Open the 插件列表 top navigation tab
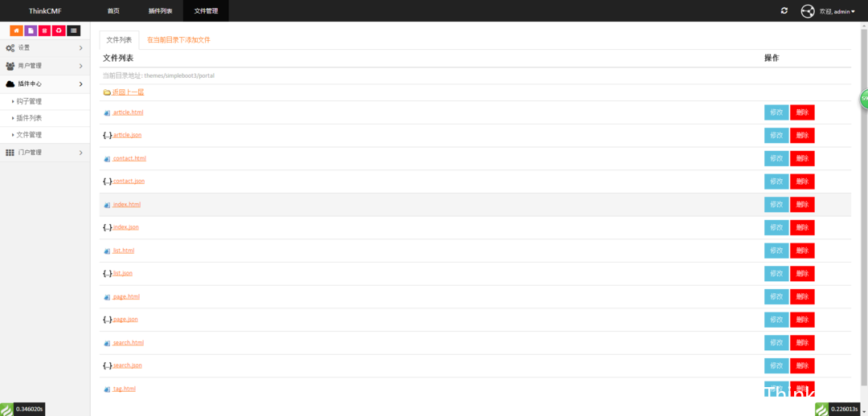 [161, 11]
